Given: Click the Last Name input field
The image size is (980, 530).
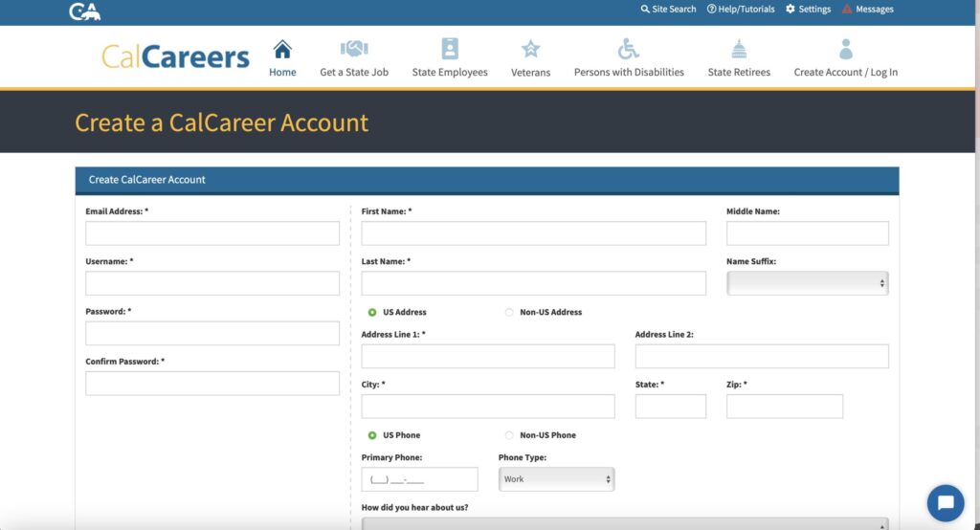Looking at the screenshot, I should [x=534, y=283].
